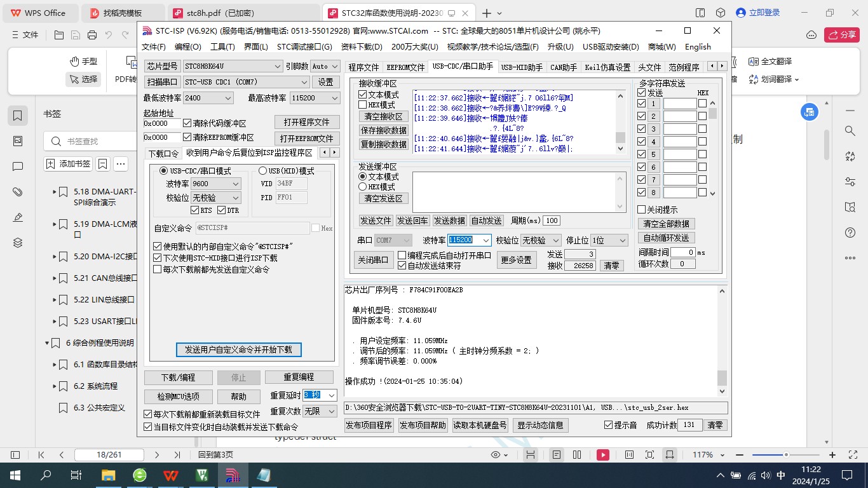Toggle HEX模式 checkbox in receive buffer
The height and width of the screenshot is (488, 868).
coord(363,104)
